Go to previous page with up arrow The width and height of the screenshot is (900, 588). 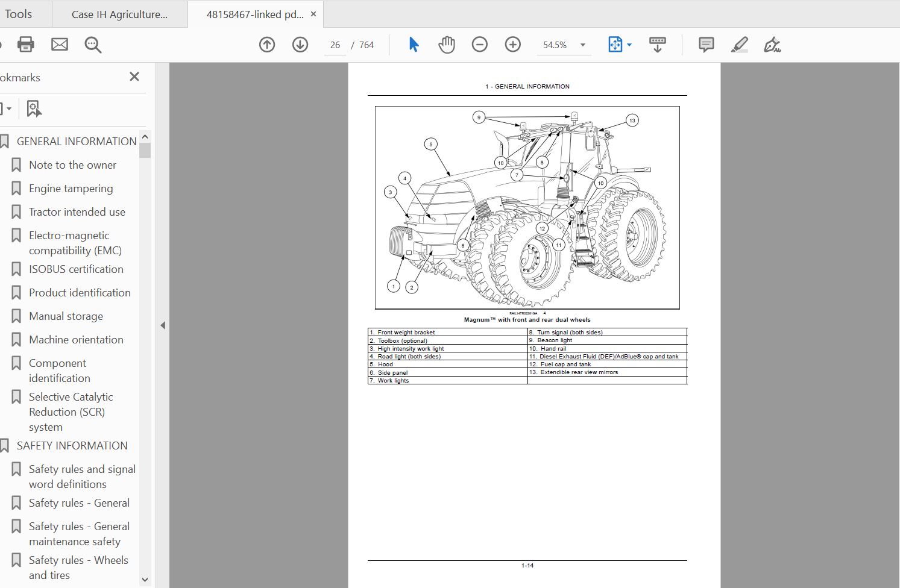267,45
